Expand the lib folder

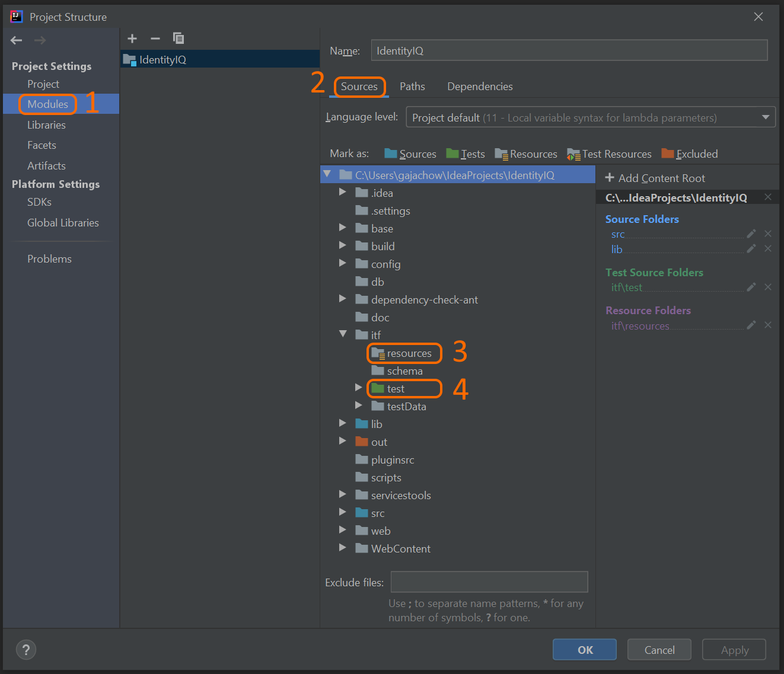pyautogui.click(x=342, y=423)
